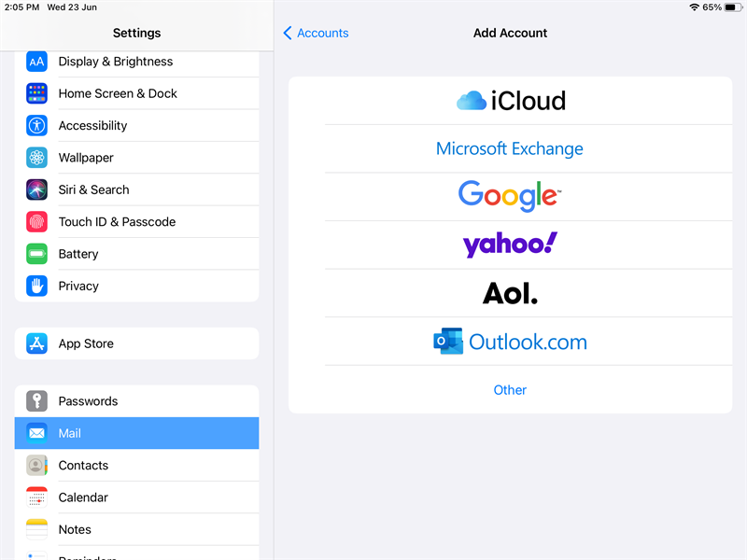The width and height of the screenshot is (747, 560).
Task: Tap the Wallpaper flower icon
Action: tap(36, 158)
